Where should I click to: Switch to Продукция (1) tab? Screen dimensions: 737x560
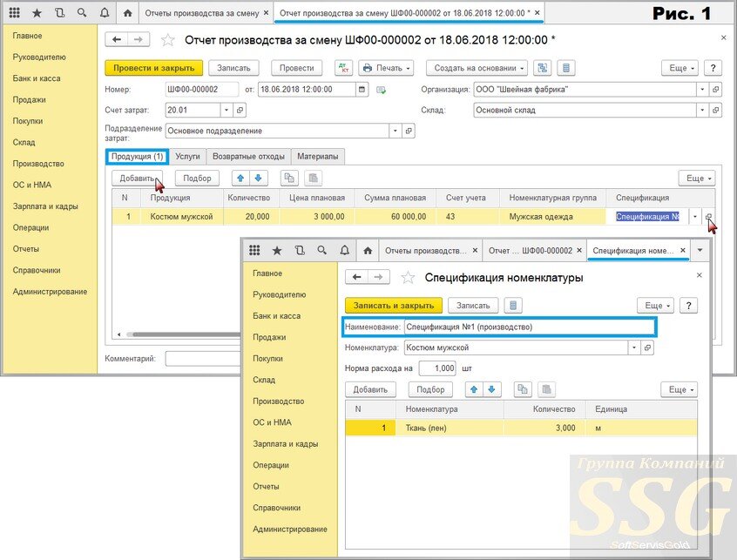click(137, 157)
